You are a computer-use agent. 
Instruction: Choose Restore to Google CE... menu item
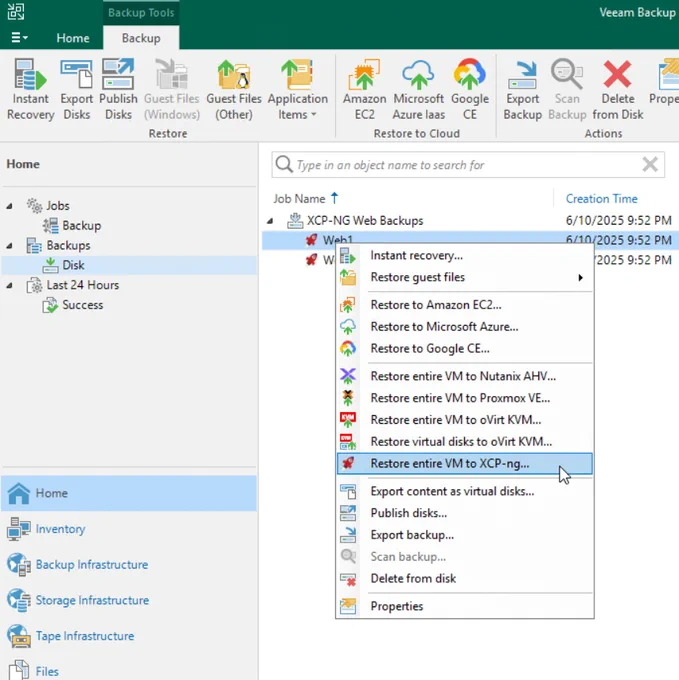click(x=464, y=349)
